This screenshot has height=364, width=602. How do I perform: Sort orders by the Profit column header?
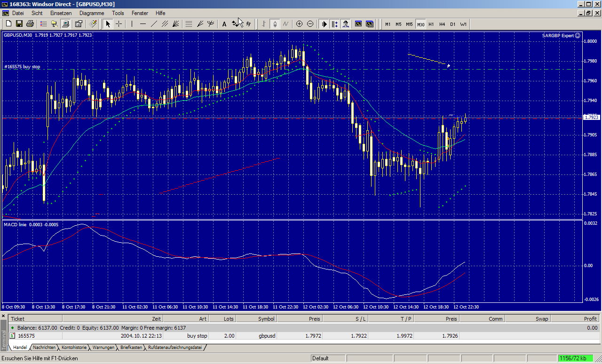590,318
